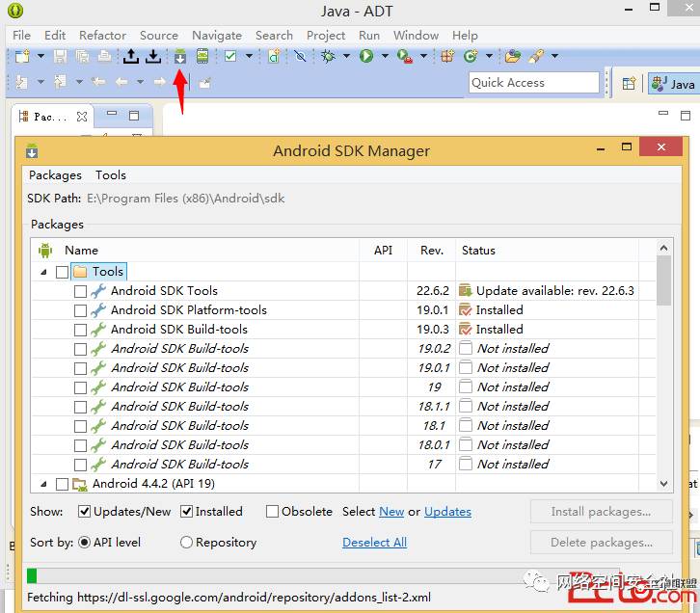
Task: Click the Run External Tools icon
Action: point(405,56)
